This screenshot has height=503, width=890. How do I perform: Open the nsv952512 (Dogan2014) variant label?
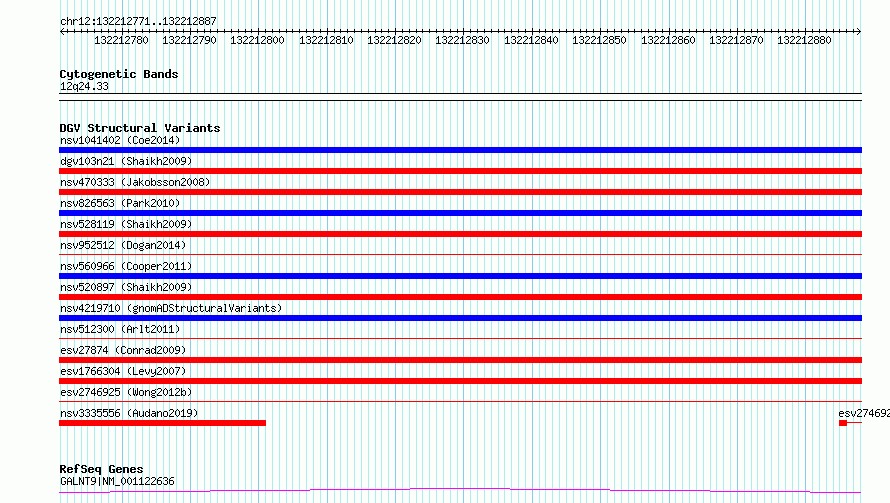pos(123,245)
